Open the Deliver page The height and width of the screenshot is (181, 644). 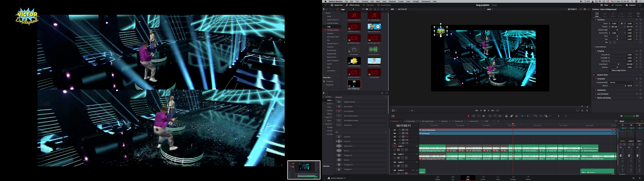(528, 178)
